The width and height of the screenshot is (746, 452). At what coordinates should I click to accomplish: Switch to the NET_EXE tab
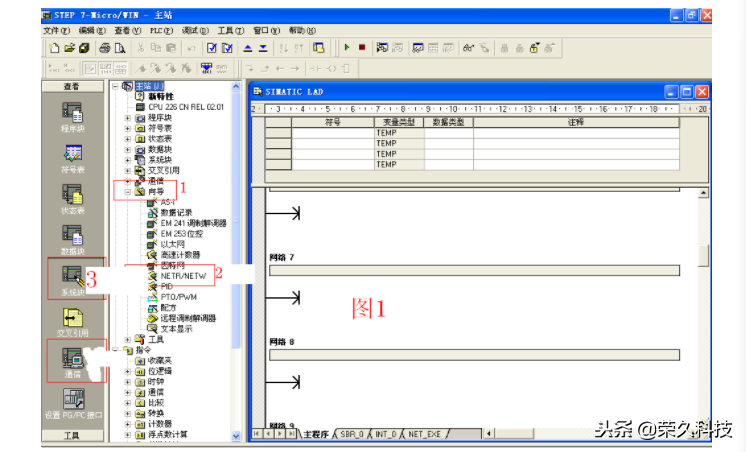[424, 434]
